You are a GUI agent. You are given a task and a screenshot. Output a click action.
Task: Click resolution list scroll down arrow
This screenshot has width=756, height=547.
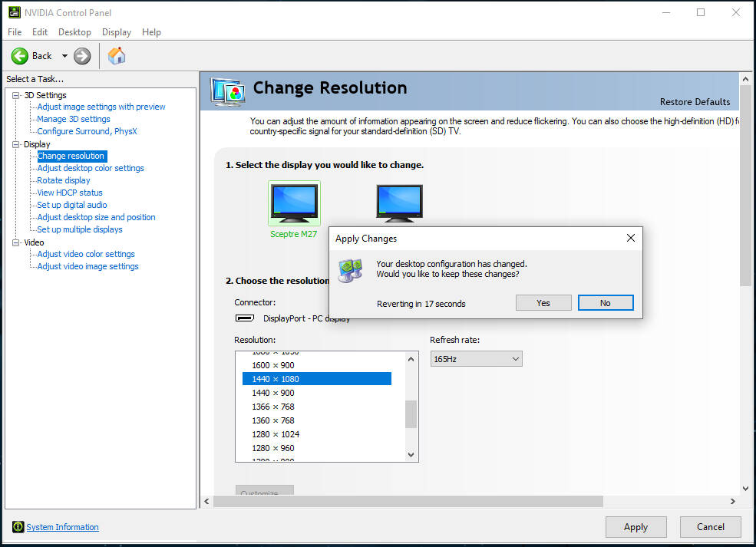click(411, 454)
